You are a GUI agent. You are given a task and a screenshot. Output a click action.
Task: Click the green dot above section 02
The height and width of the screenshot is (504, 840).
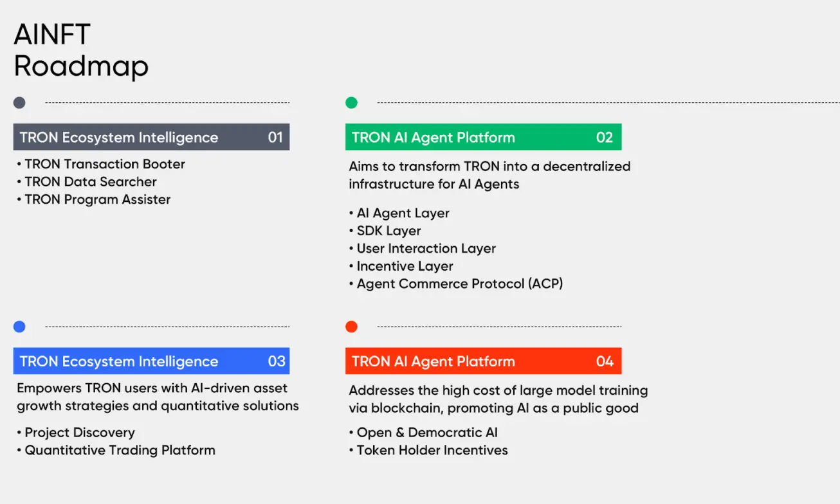point(351,103)
